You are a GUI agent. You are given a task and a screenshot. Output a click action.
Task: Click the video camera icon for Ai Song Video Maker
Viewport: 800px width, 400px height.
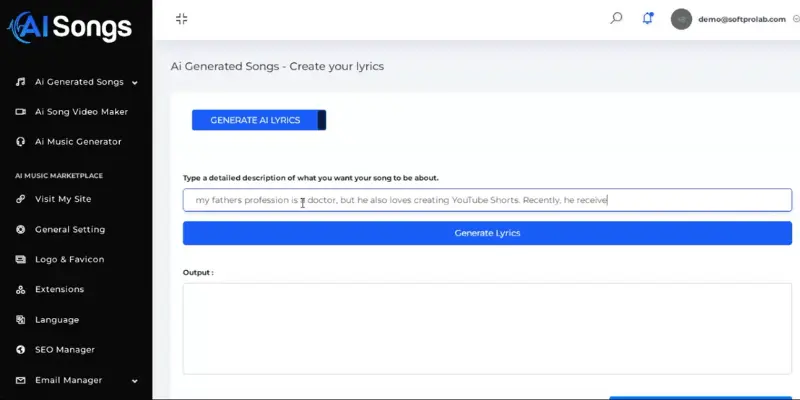[20, 112]
